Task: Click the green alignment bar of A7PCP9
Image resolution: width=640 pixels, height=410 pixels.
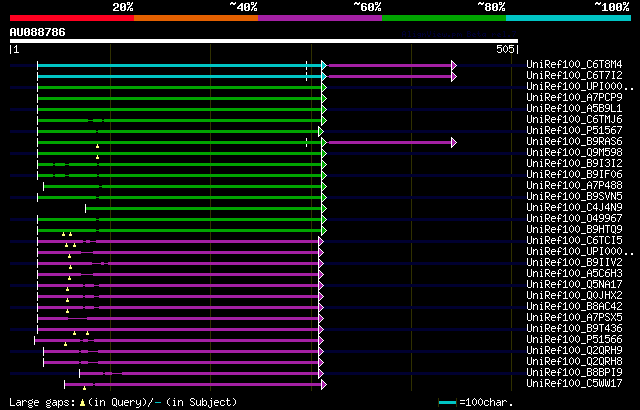Action: tap(180, 98)
